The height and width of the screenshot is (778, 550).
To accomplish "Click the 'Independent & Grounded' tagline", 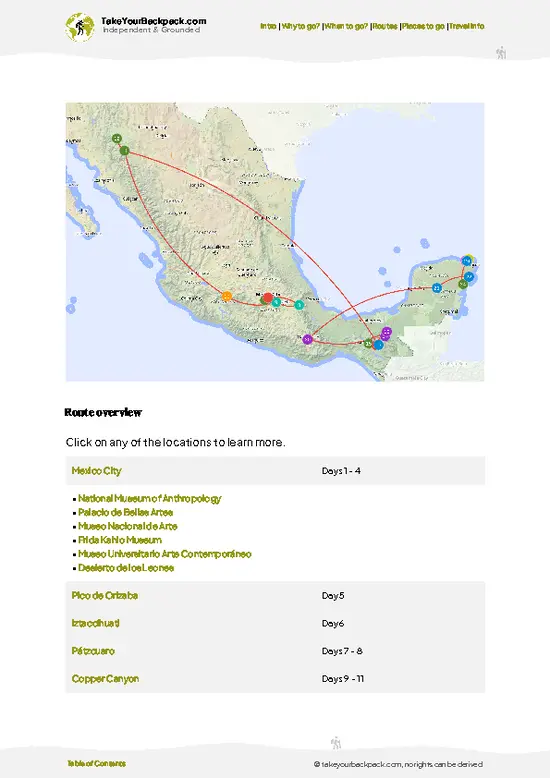I will coord(151,30).
